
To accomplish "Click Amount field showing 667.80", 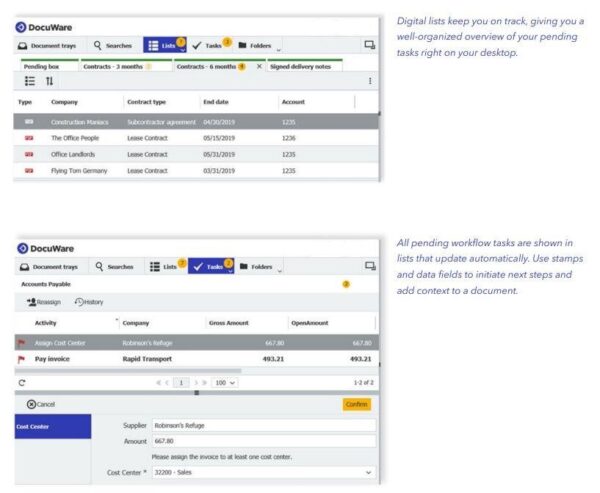I will click(264, 441).
